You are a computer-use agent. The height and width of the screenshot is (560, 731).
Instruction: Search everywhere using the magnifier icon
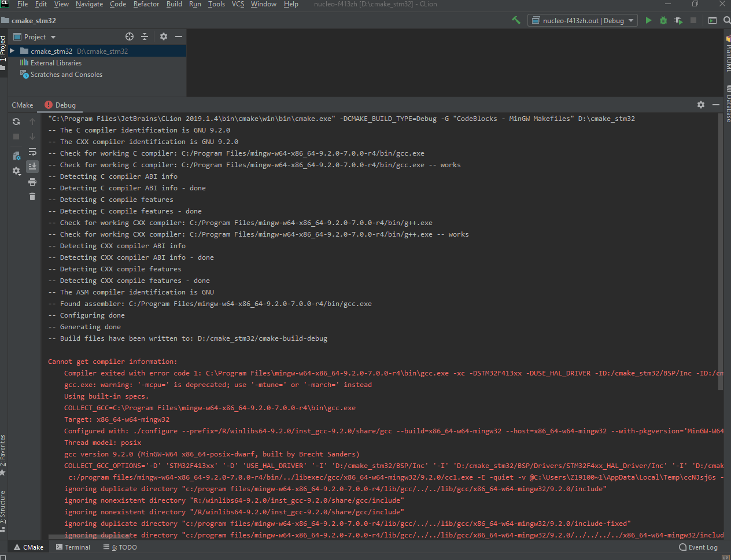[727, 20]
